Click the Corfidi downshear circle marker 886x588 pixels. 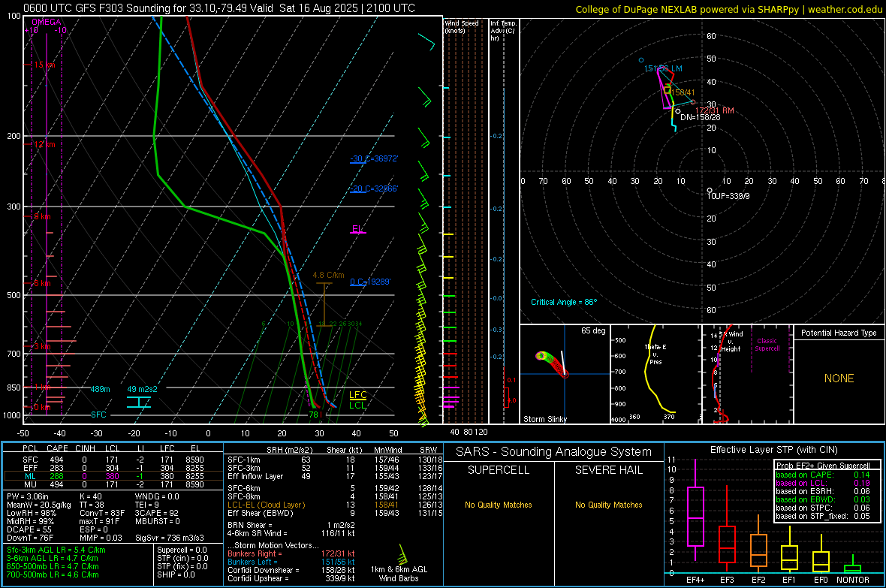click(x=677, y=111)
